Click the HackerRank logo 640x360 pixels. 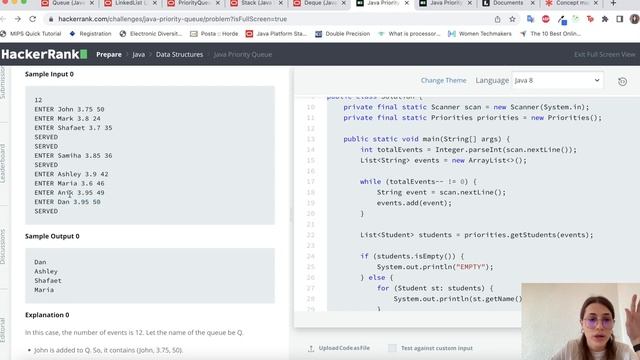click(44, 54)
